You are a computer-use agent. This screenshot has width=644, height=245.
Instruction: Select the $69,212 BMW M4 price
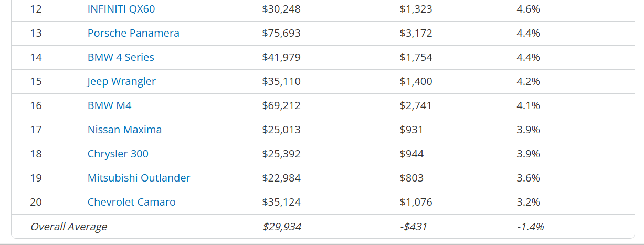click(281, 105)
